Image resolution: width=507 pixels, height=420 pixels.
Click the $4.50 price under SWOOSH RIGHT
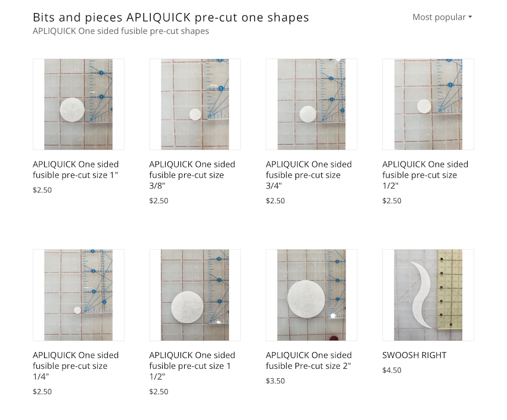pyautogui.click(x=392, y=370)
